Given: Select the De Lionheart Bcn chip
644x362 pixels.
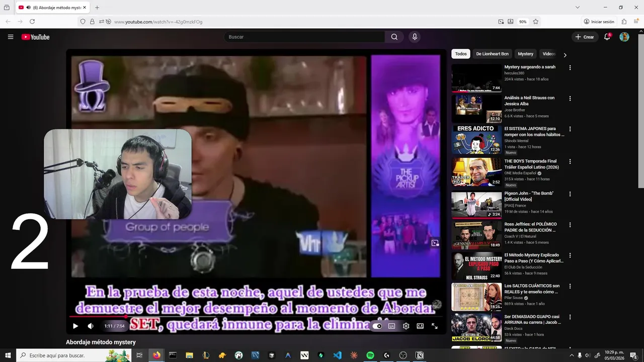Looking at the screenshot, I should coord(492,54).
